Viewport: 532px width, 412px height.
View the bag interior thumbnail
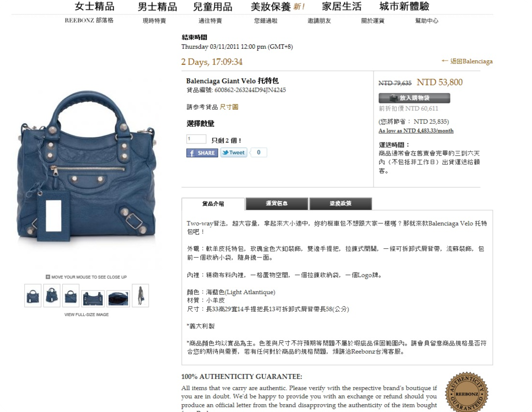[x=118, y=299]
